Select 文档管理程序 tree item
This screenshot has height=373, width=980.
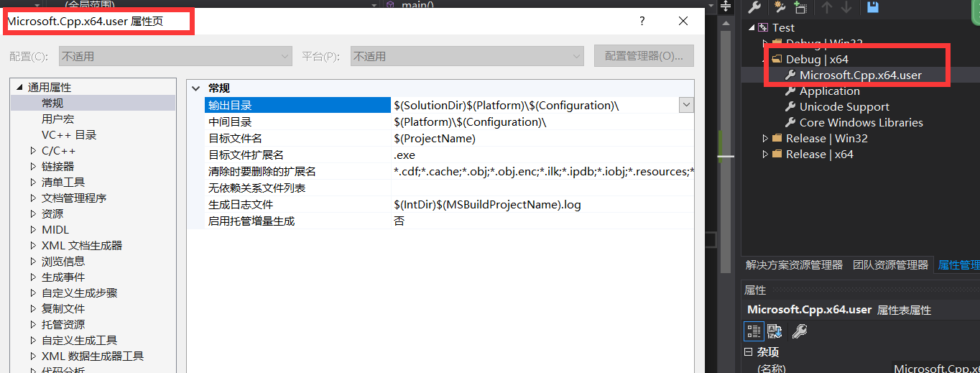tap(74, 198)
